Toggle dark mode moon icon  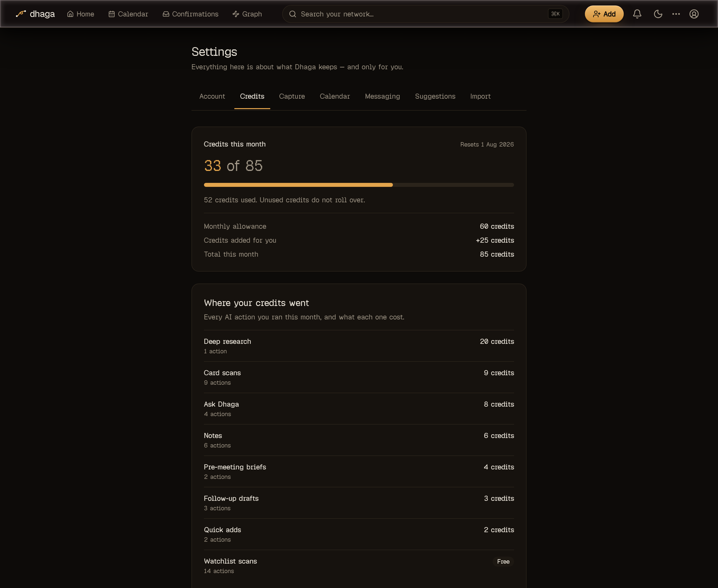pyautogui.click(x=658, y=14)
